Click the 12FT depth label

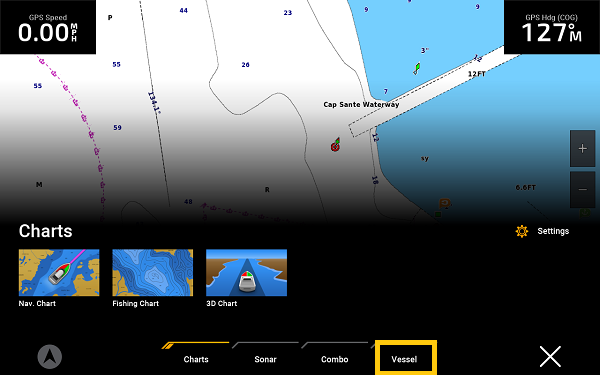[x=477, y=74]
